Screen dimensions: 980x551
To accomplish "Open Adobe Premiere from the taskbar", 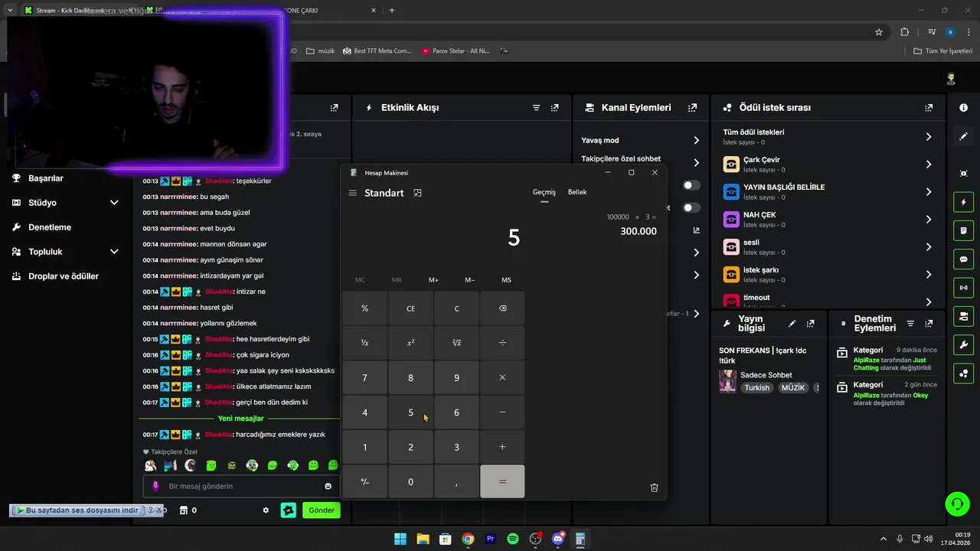I will 491,539.
